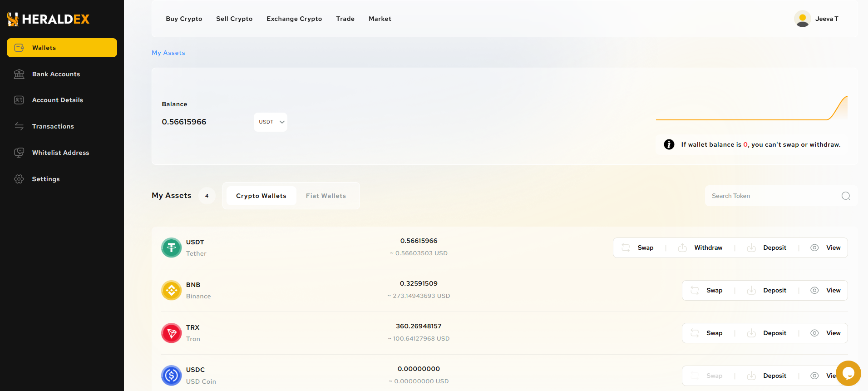Expand the USDT balance currency dropdown
This screenshot has height=391, width=868.
pyautogui.click(x=271, y=122)
